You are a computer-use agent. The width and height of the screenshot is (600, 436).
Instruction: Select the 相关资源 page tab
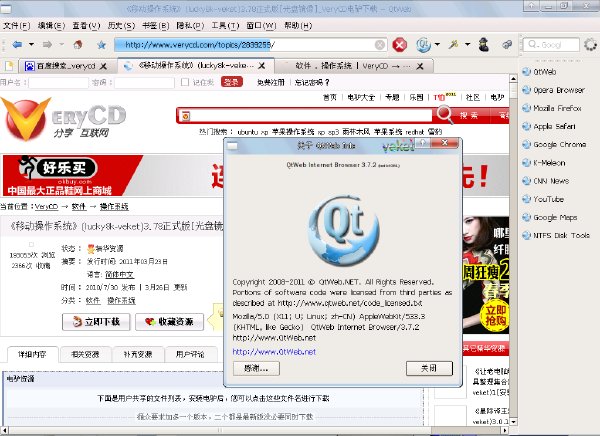pyautogui.click(x=85, y=354)
